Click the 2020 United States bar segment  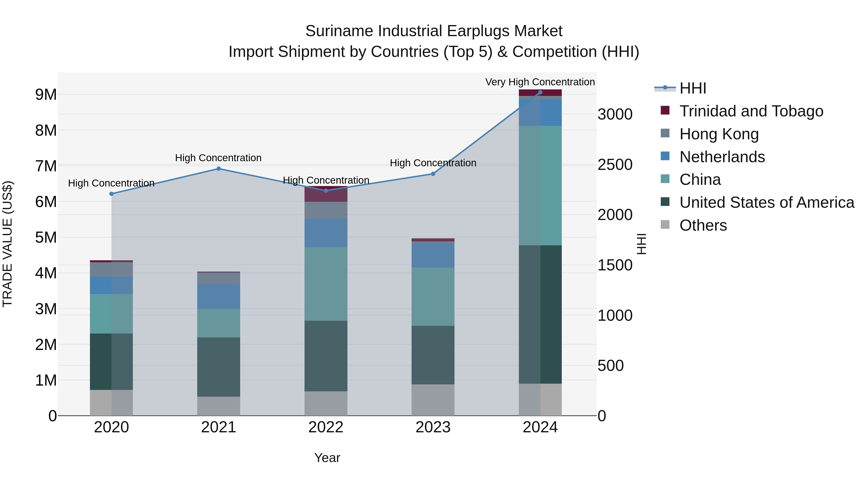[x=112, y=362]
